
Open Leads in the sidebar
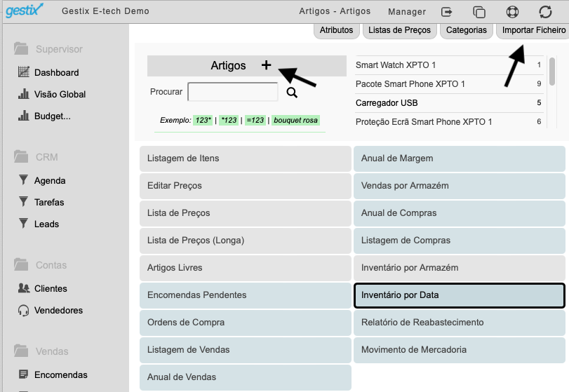pos(47,224)
